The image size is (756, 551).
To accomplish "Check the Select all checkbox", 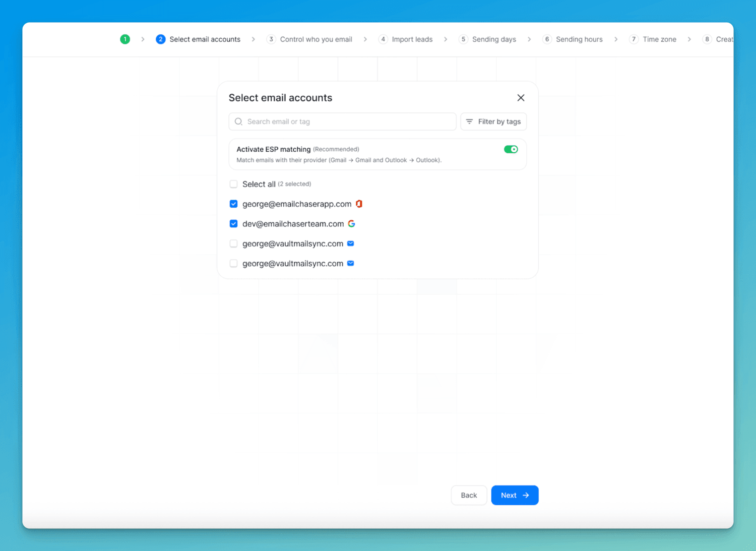I will tap(233, 184).
